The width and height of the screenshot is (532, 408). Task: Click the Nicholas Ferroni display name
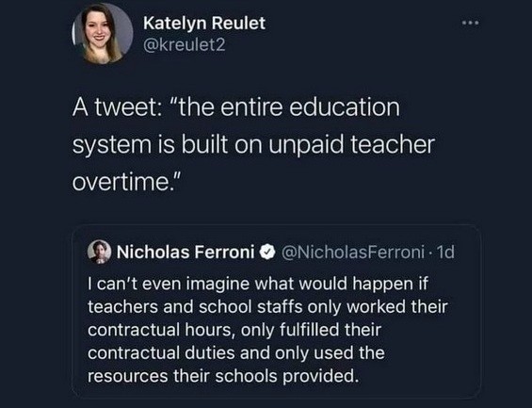click(x=185, y=252)
